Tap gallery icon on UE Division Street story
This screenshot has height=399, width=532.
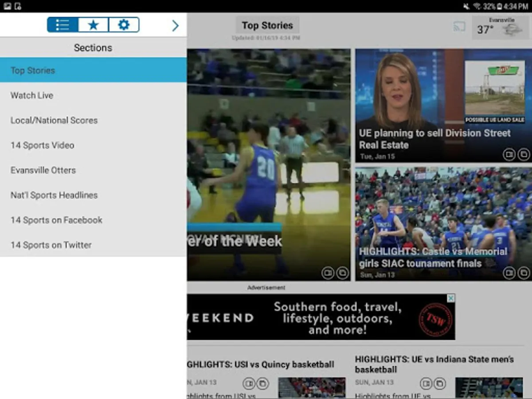pyautogui.click(x=524, y=155)
